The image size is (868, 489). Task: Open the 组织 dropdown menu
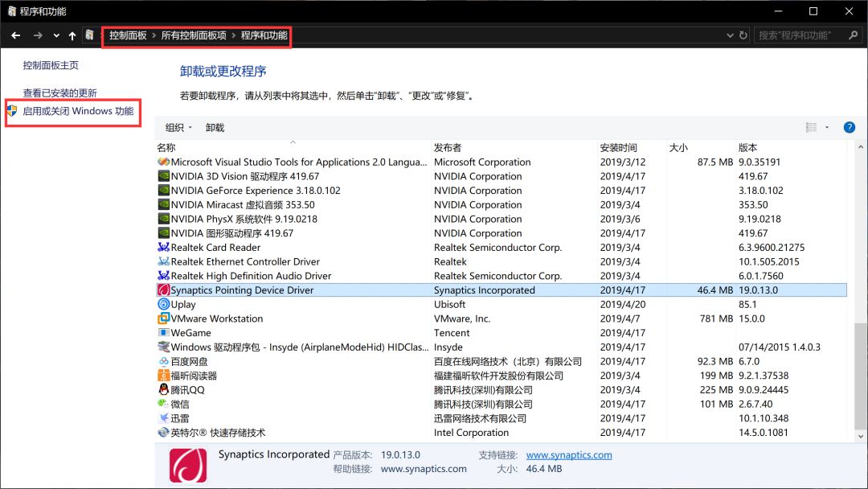coord(177,126)
